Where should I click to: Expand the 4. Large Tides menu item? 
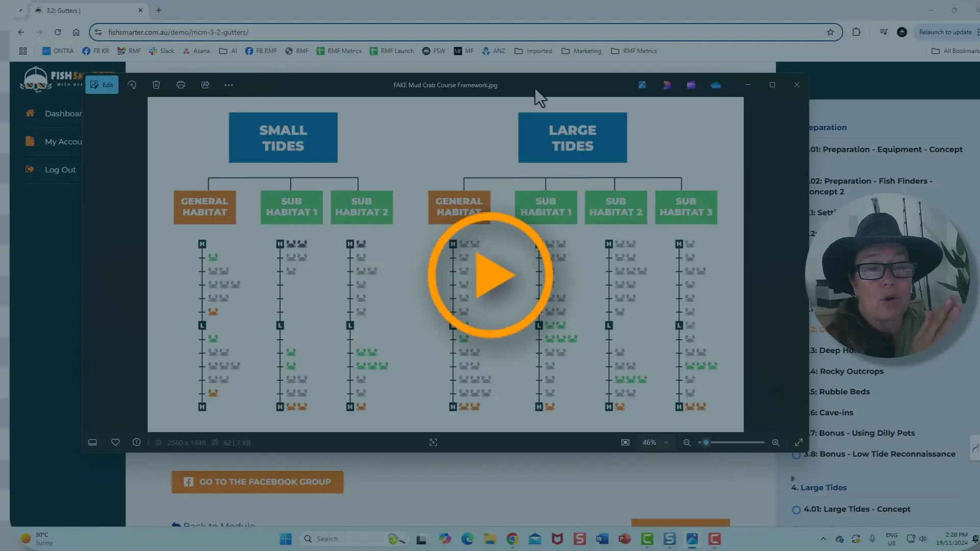[793, 478]
